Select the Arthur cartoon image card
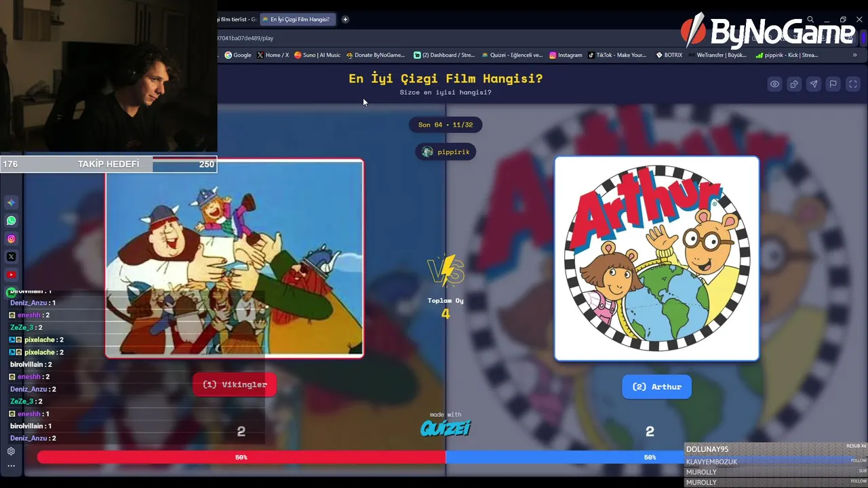 pos(657,258)
